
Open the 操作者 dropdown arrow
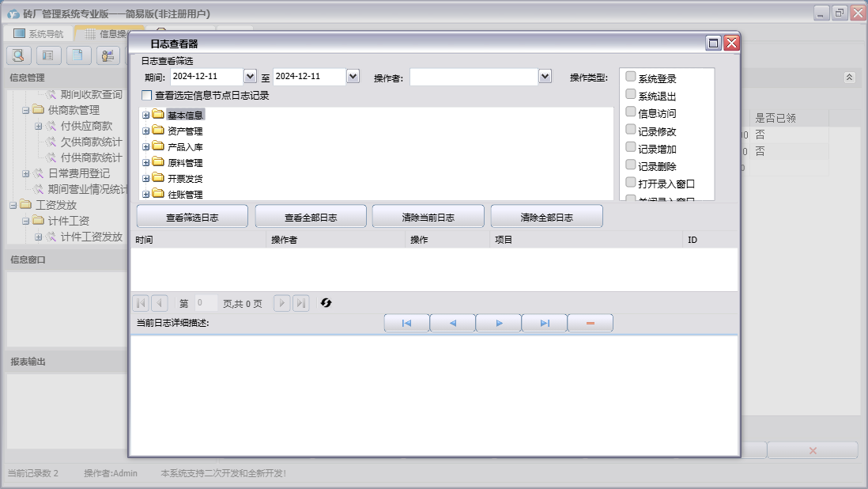pos(545,77)
